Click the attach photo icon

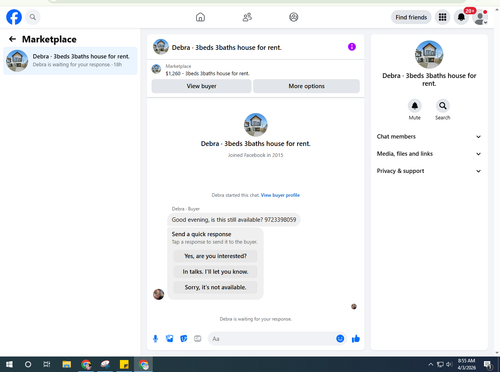tap(170, 339)
